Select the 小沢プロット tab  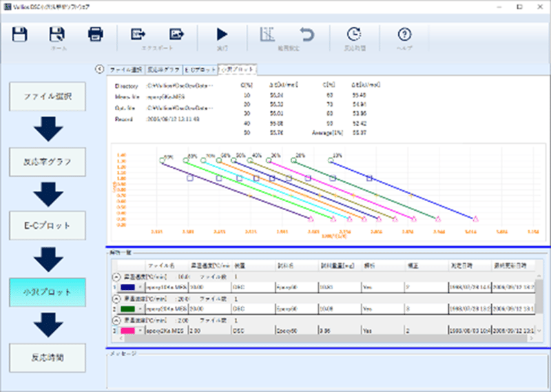237,70
